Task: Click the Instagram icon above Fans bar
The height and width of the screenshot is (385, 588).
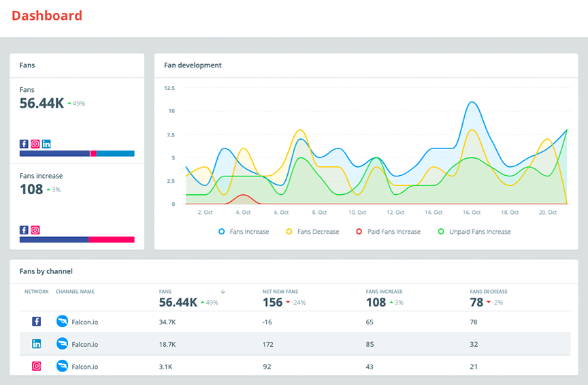Action: click(x=35, y=144)
